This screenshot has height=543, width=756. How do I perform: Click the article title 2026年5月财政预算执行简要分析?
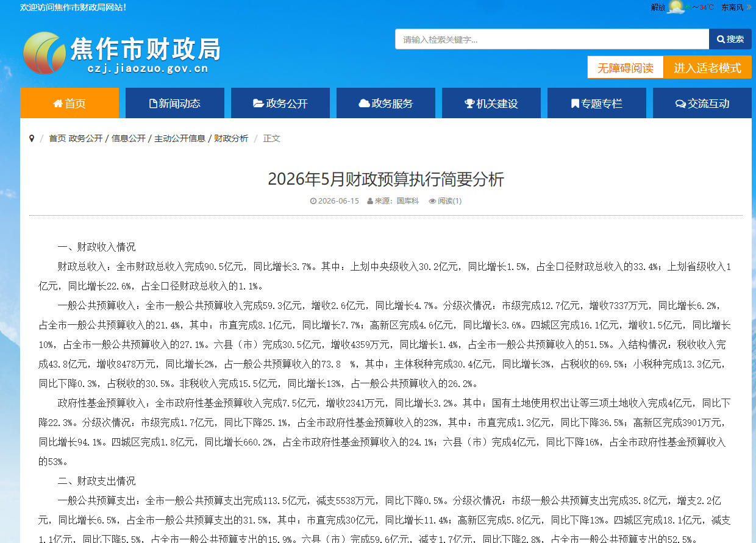[x=386, y=179]
